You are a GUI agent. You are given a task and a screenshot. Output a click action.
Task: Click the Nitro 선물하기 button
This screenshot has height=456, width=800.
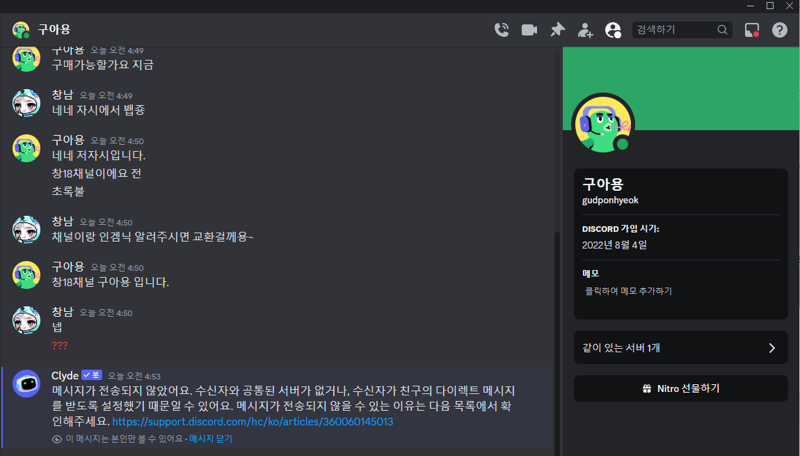tap(681, 389)
